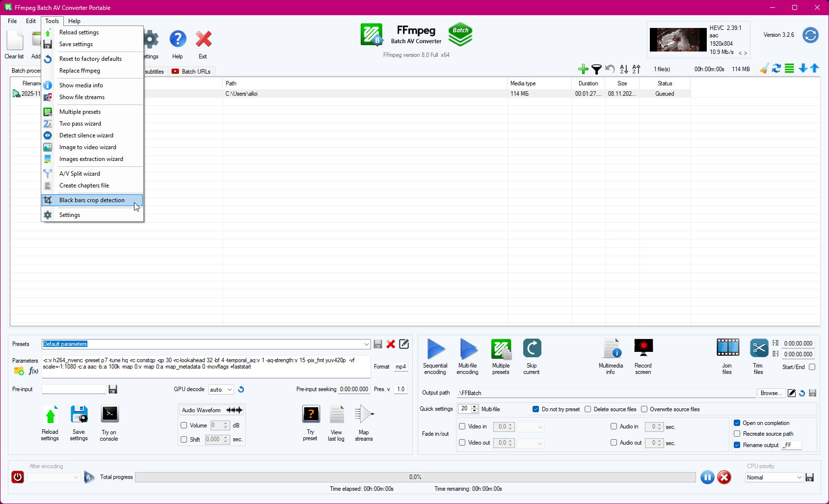Enable Delete source files
Viewport: 829px width, 504px height.
pos(588,409)
